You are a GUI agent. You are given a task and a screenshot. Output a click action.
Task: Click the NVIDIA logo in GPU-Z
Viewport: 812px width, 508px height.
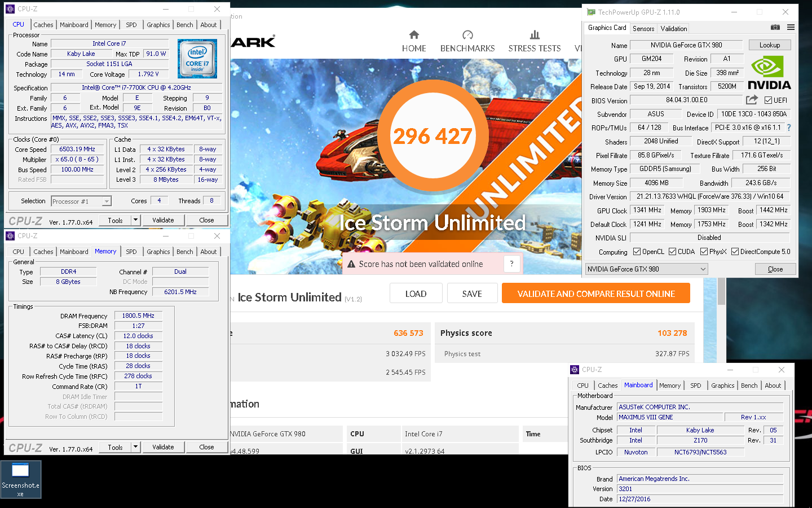pyautogui.click(x=769, y=73)
